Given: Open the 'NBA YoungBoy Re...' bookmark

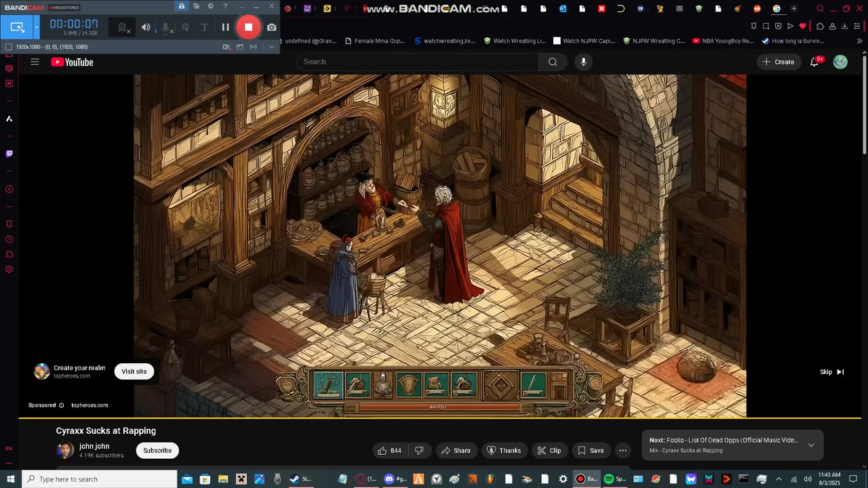Looking at the screenshot, I should point(724,41).
